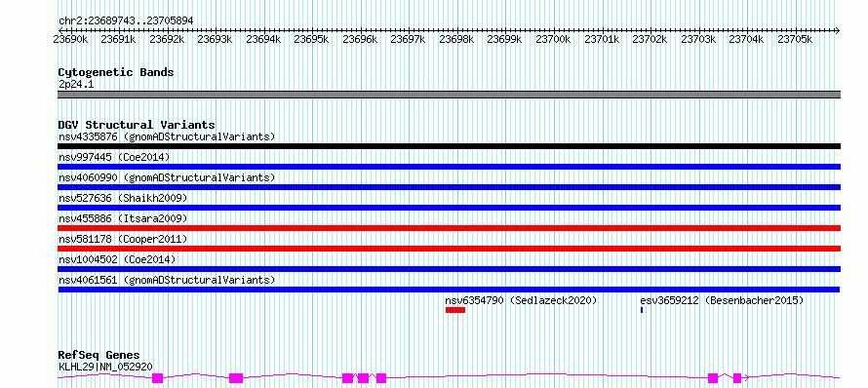Click the KLHL29 exon near 23692k

click(x=157, y=378)
